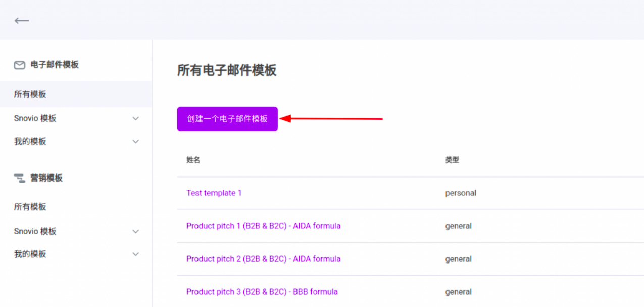Select Snovio 模板 under 营销模板

[35, 231]
